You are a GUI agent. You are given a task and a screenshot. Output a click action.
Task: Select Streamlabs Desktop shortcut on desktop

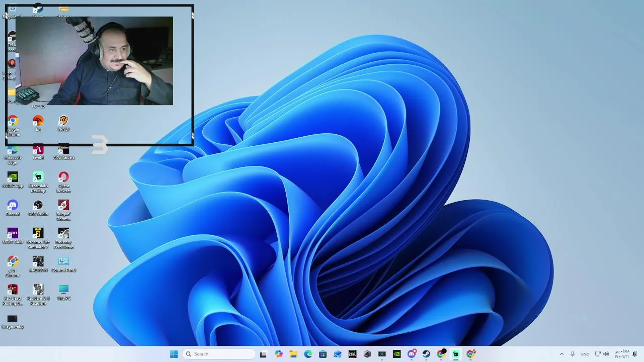[38, 182]
